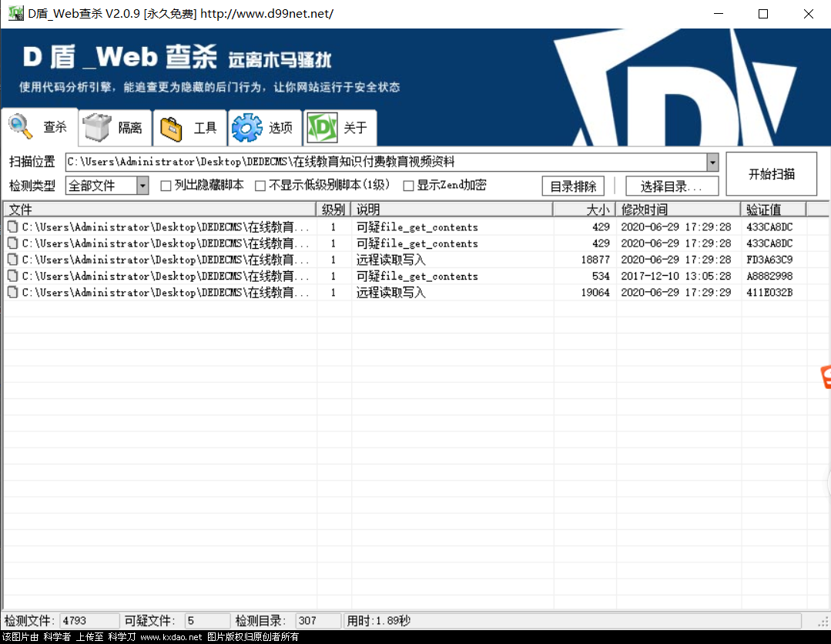Click the 可疑文件 5 status field

click(x=206, y=621)
